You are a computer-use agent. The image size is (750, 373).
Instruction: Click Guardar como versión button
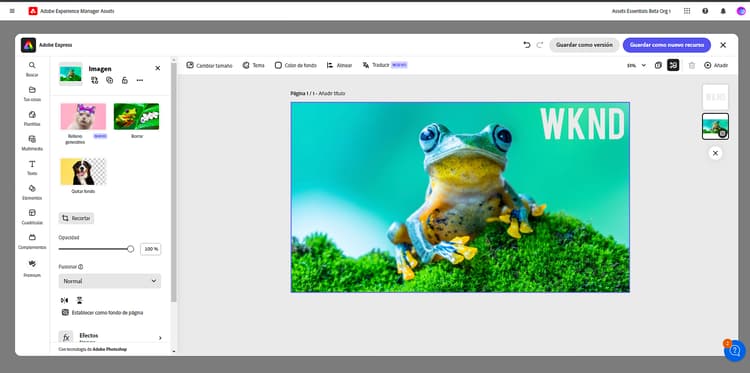pyautogui.click(x=584, y=45)
